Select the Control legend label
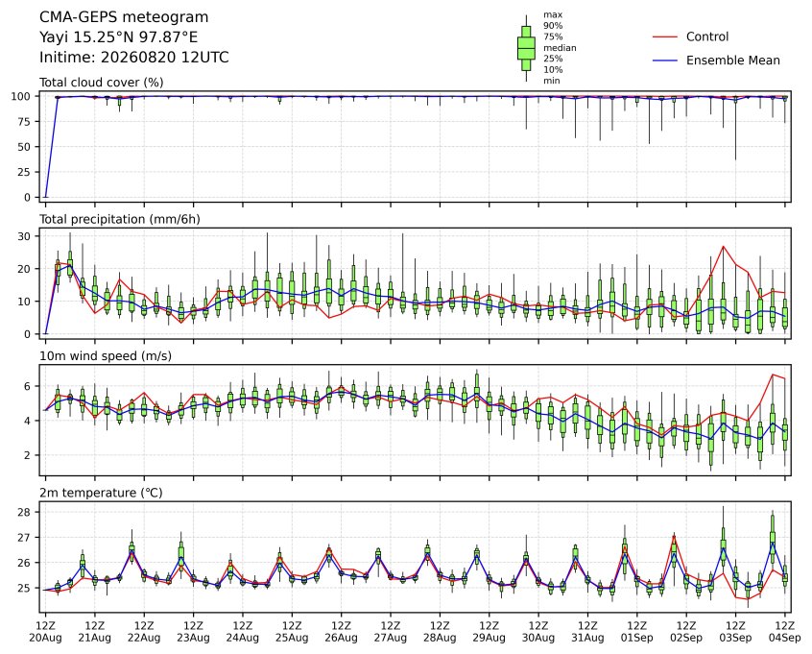This screenshot has height=654, width=812. click(x=706, y=36)
